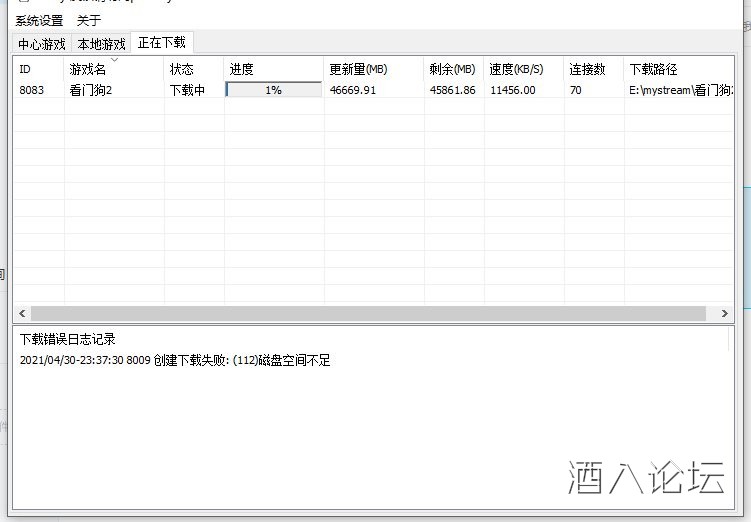Click the right arrow of horizontal scrollbar
The width and height of the screenshot is (751, 522).
coord(725,314)
